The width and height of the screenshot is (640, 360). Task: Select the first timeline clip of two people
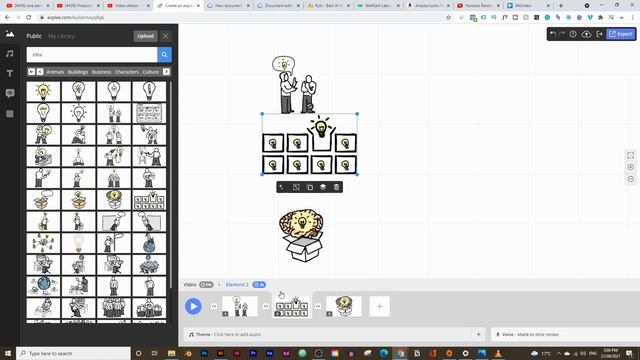[240, 306]
